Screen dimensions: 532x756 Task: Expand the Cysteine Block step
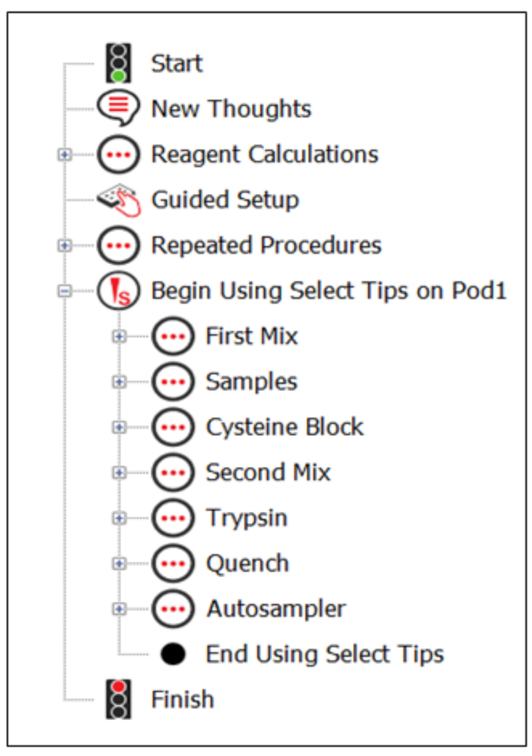click(119, 427)
